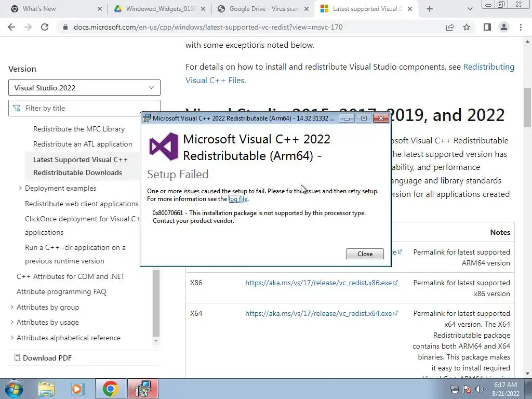The width and height of the screenshot is (532, 399).
Task: Open Windows Explorer from the taskbar
Action: (x=46, y=389)
